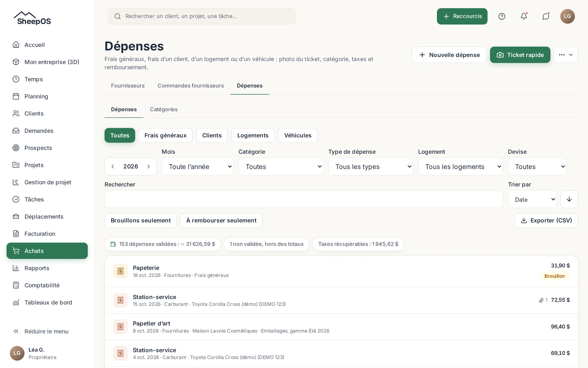Open the Logement dropdown
The image size is (588, 368).
(461, 167)
